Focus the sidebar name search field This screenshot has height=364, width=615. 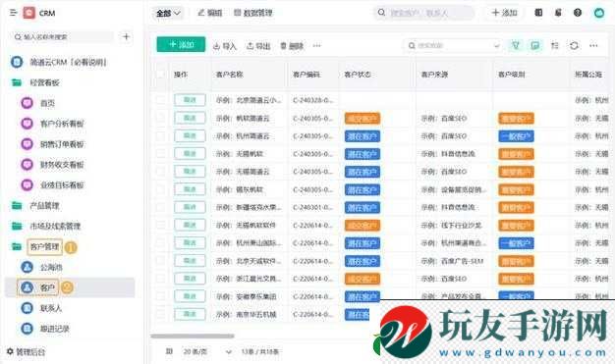click(x=64, y=37)
